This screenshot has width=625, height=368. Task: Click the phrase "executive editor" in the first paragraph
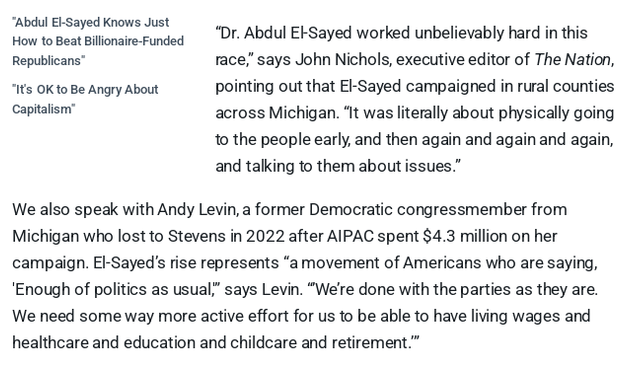452,59
